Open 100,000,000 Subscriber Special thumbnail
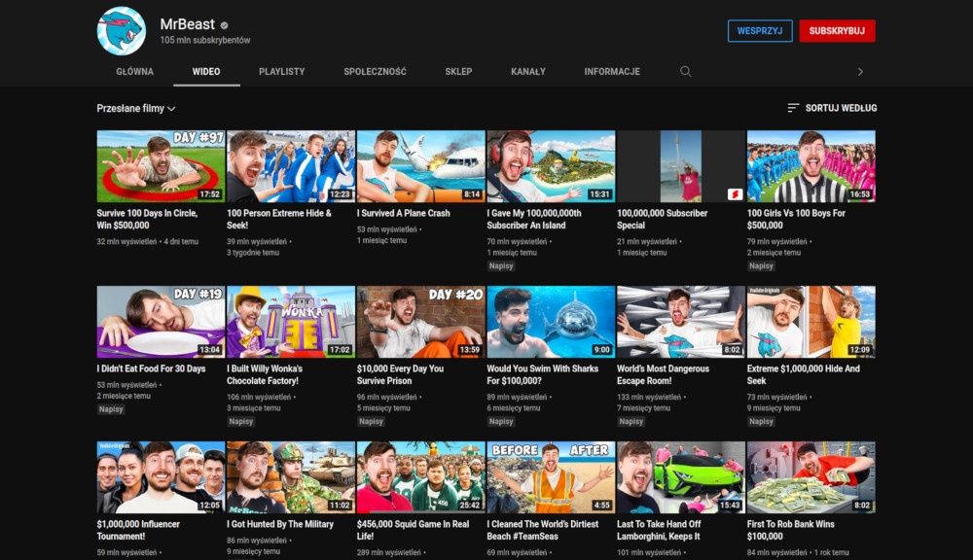This screenshot has width=973, height=560. click(x=681, y=166)
